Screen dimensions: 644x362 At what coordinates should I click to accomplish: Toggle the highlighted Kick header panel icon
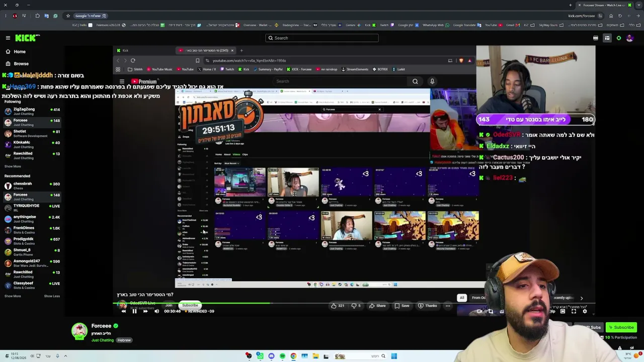(607, 38)
